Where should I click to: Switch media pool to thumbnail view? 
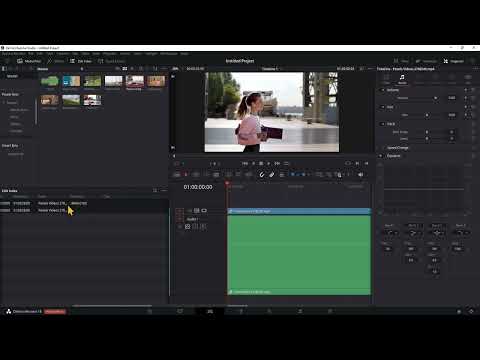tap(125, 69)
